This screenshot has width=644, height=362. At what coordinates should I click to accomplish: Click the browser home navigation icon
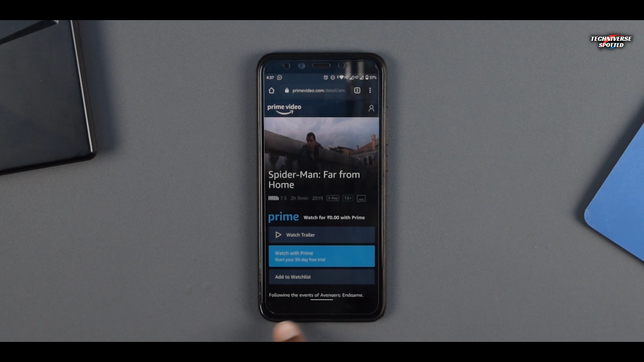(x=272, y=90)
